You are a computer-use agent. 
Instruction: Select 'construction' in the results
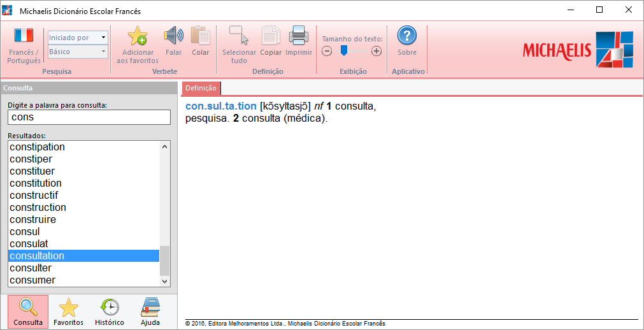pos(84,207)
